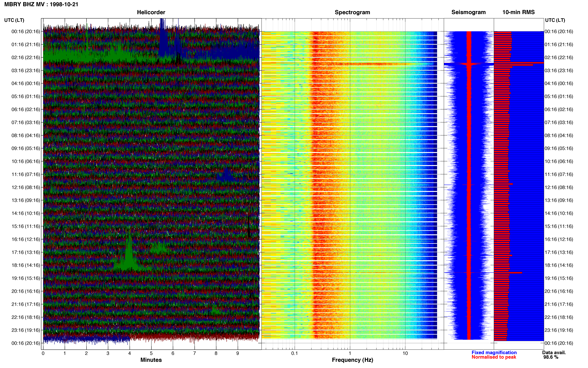588x368 pixels.
Task: Click the Data avail. label
Action: click(554, 352)
